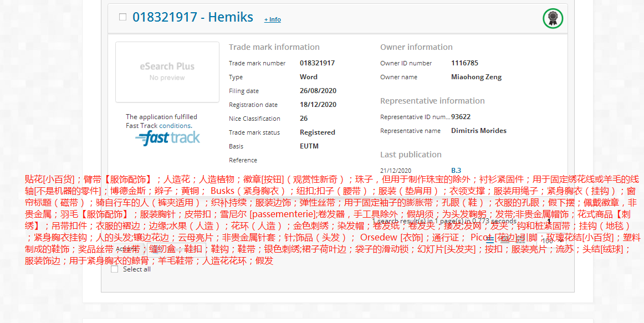Go to results page 1

(x=549, y=221)
